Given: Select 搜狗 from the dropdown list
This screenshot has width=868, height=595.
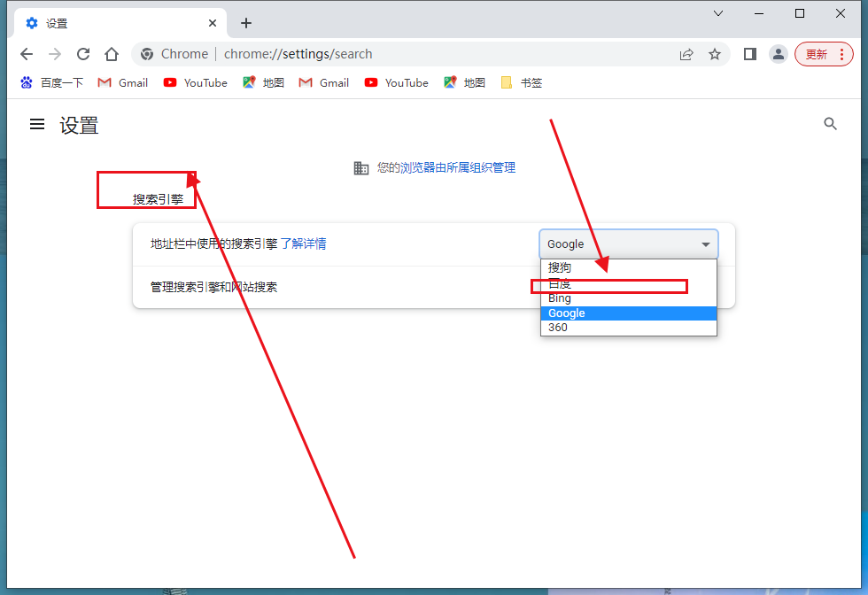Looking at the screenshot, I should tap(628, 268).
